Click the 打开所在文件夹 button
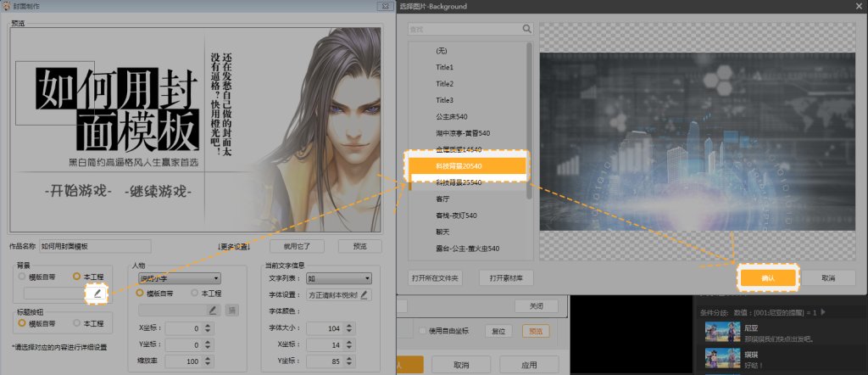Viewport: 868px width, 375px height. (436, 277)
